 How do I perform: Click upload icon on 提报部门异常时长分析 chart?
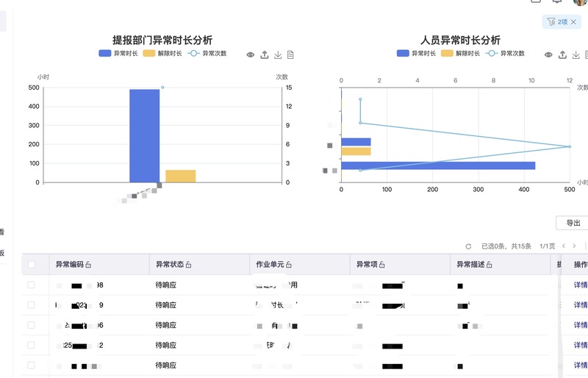tap(265, 55)
